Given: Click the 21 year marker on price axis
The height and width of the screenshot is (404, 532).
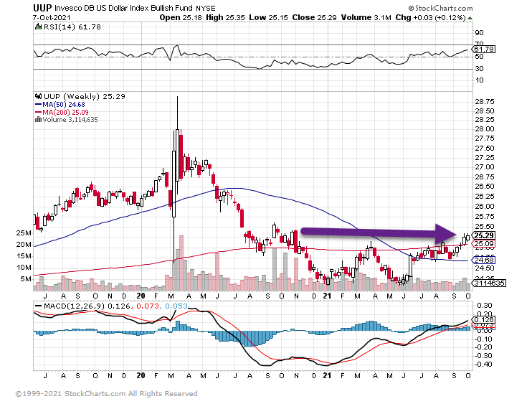Looking at the screenshot, I should click(326, 295).
